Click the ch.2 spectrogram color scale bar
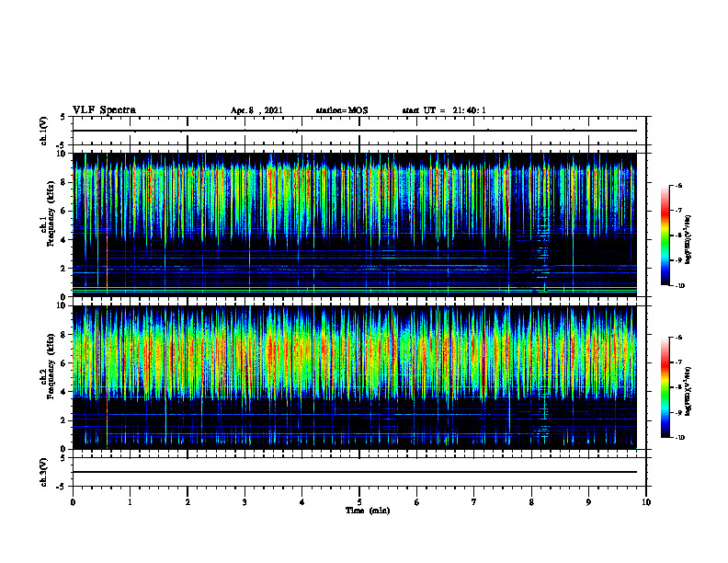 [665, 387]
